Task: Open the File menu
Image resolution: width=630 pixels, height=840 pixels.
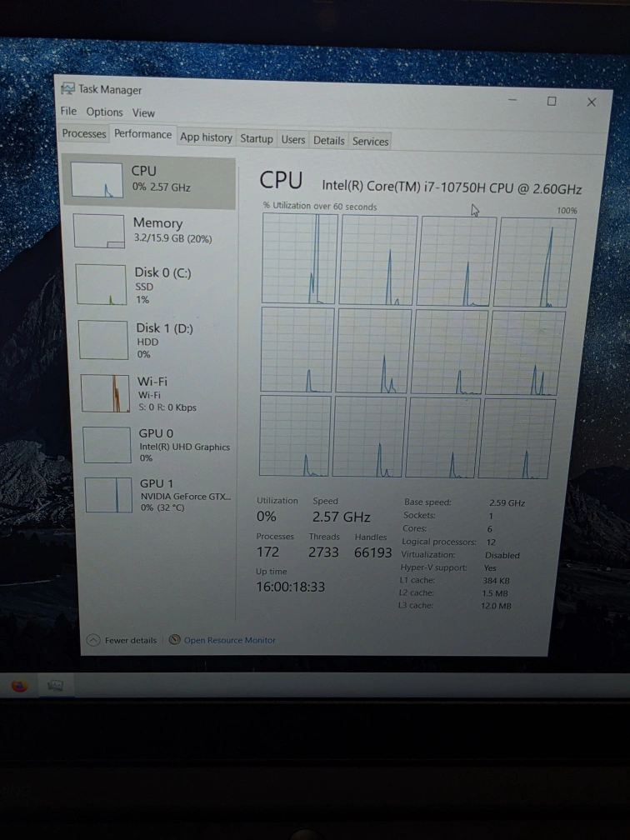Action: point(68,112)
